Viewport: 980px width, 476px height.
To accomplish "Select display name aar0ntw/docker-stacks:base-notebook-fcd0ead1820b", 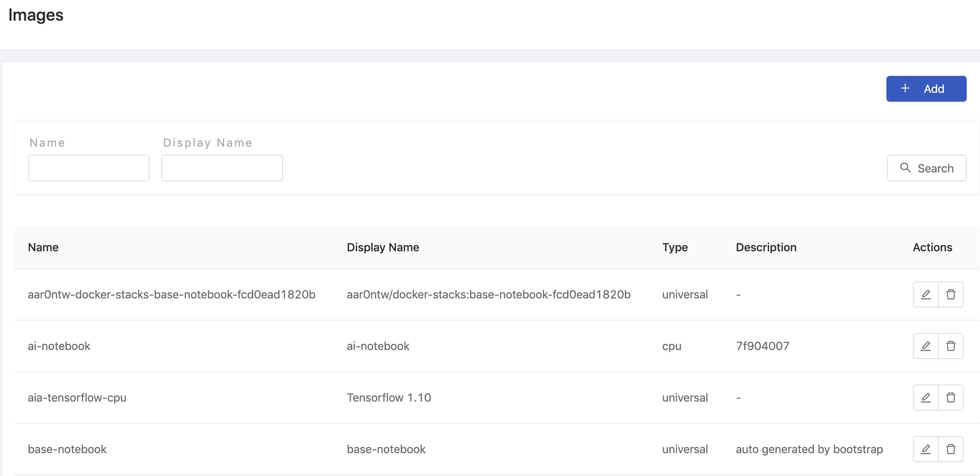I will click(488, 294).
